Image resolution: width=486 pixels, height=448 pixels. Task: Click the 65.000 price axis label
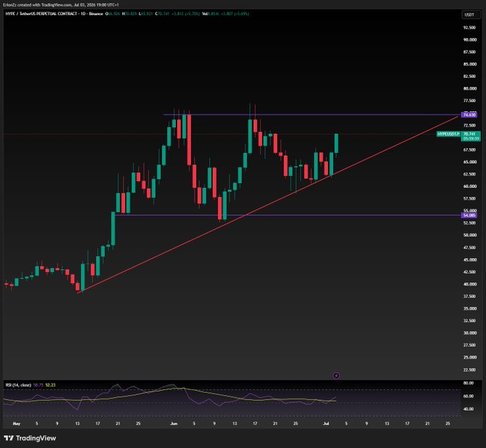click(x=470, y=162)
